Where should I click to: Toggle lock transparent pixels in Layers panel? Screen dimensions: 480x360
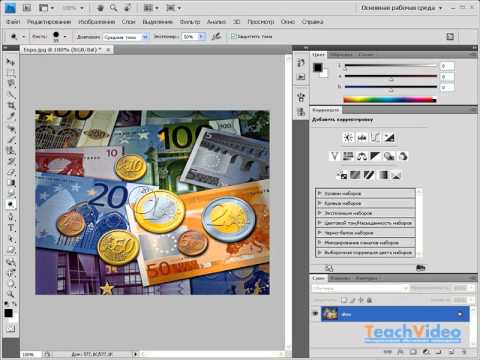[x=344, y=300]
